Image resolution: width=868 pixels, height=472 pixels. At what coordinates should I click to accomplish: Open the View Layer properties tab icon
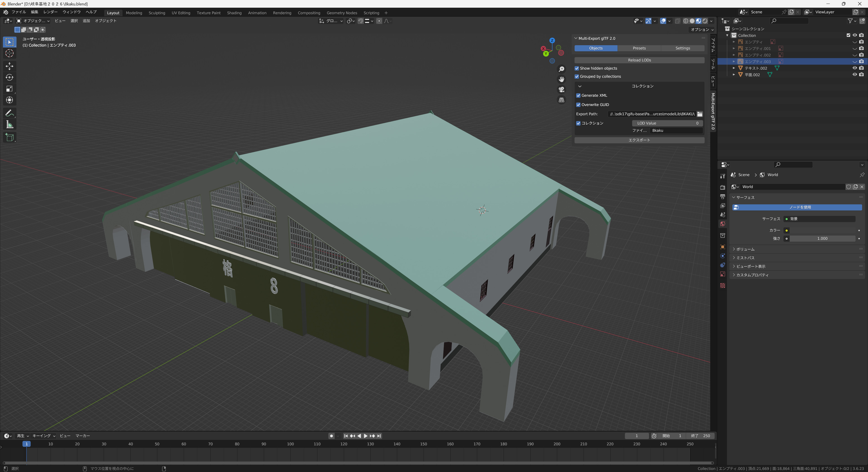point(722,205)
